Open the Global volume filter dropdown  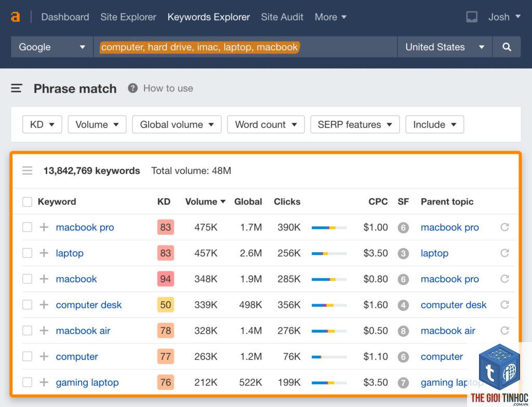pos(177,125)
